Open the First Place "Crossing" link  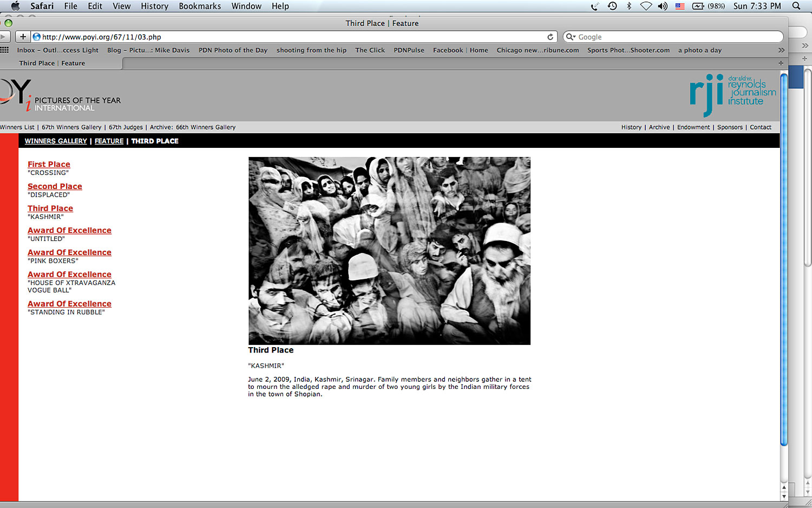click(x=49, y=164)
